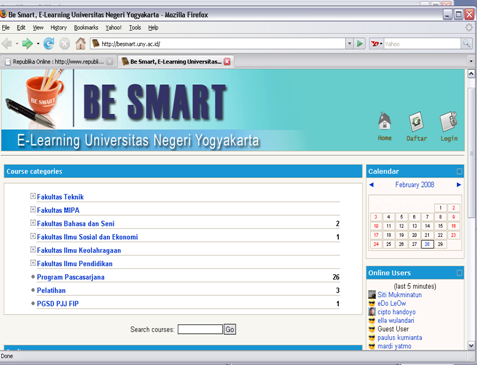Click the Yahoo search input field
478x366 pixels.
pyautogui.click(x=422, y=44)
